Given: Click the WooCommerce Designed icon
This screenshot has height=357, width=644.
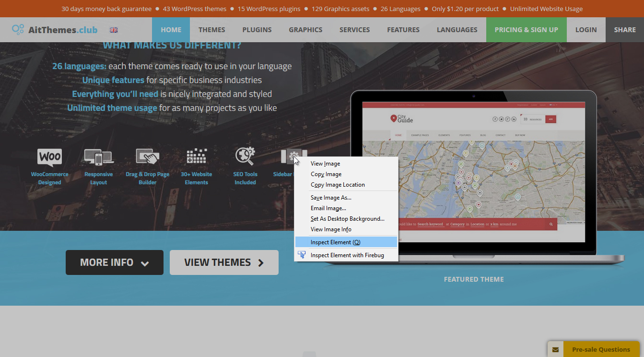Looking at the screenshot, I should [x=50, y=157].
